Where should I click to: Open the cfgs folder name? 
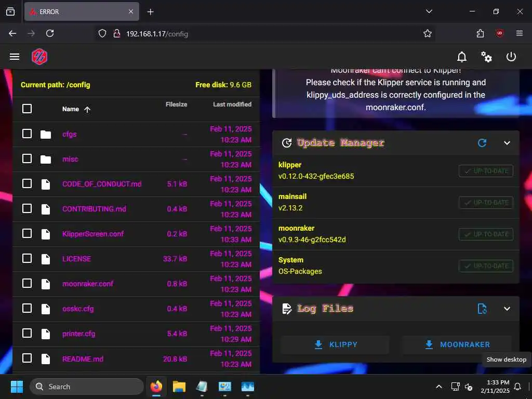click(69, 135)
